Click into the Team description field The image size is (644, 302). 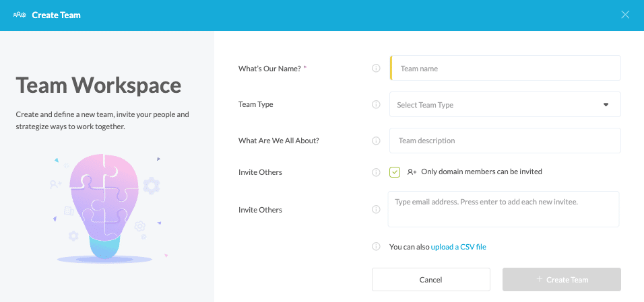[x=505, y=141]
